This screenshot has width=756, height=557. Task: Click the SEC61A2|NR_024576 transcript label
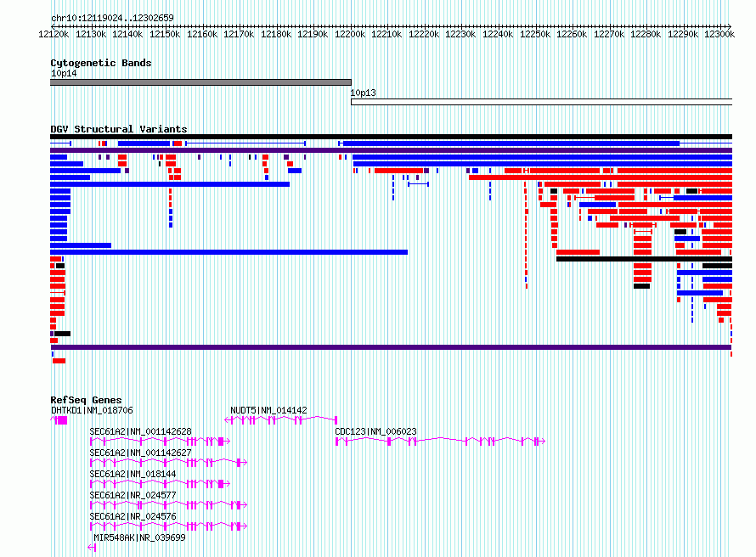click(x=133, y=516)
